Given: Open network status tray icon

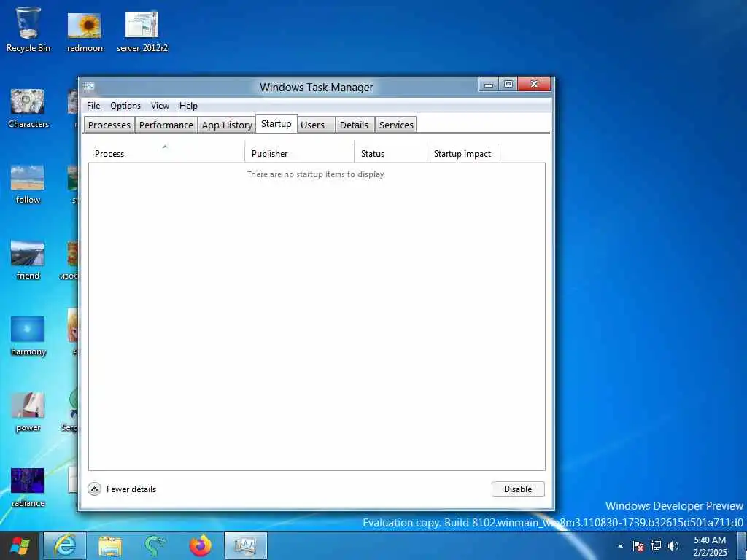Looking at the screenshot, I should (656, 546).
